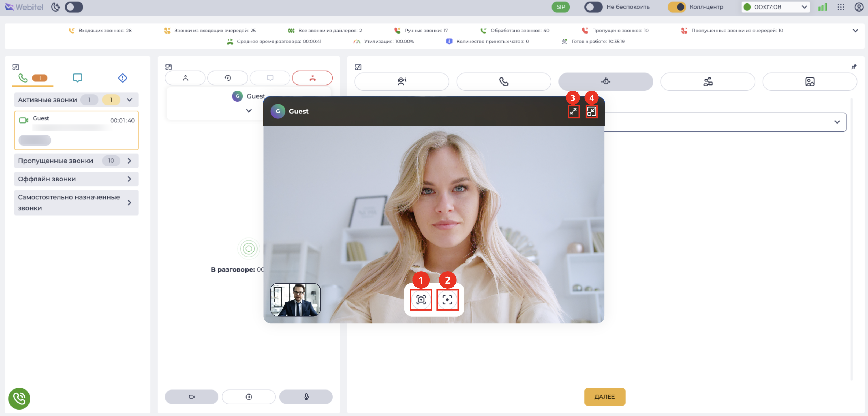
Task: Open the right panel selection dropdown
Action: coord(725,122)
